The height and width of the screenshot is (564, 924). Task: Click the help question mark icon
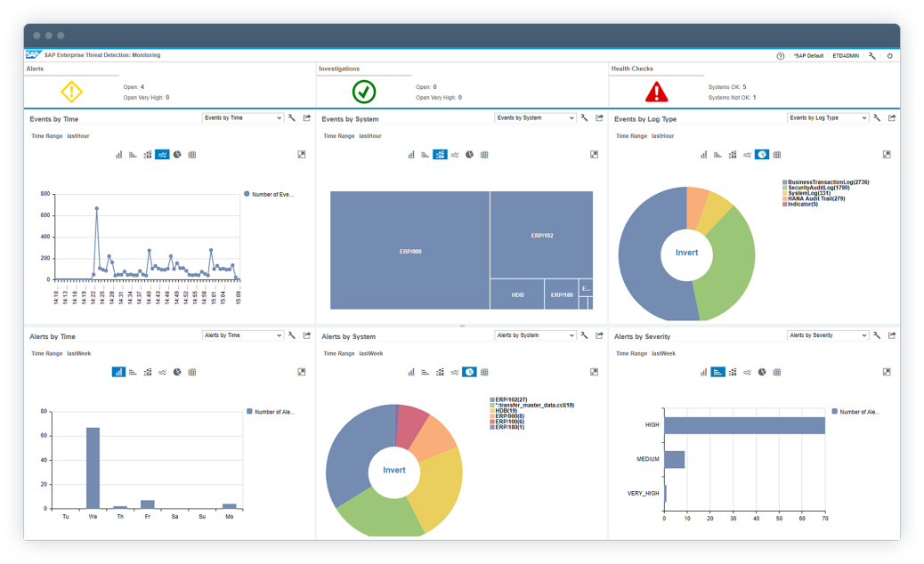click(x=781, y=56)
